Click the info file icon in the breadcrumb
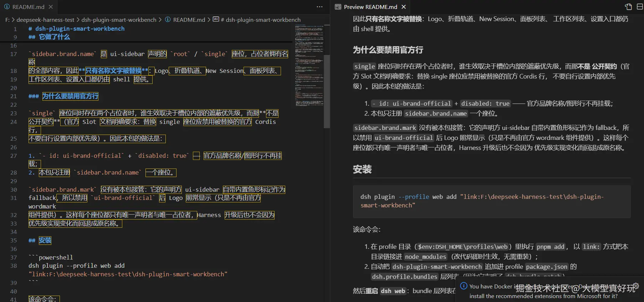This screenshot has width=644, height=302. pos(168,20)
